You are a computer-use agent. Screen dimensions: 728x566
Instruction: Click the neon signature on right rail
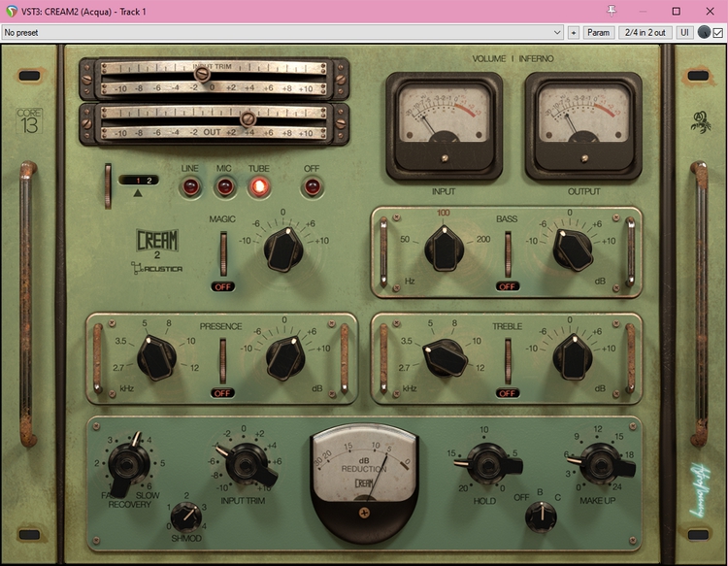pos(699,491)
